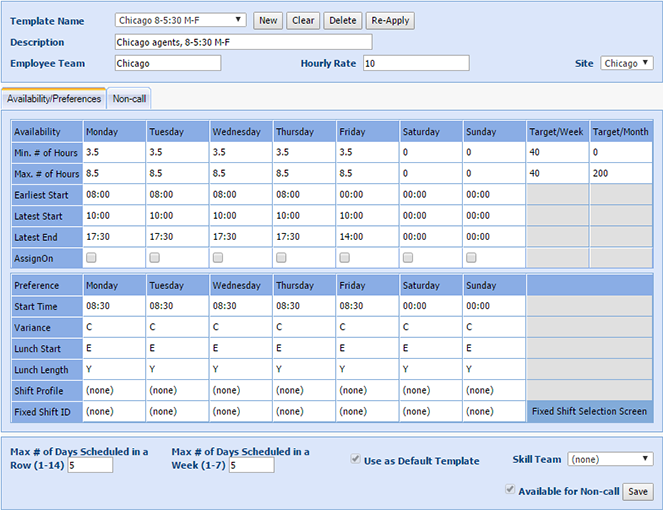
Task: Toggle Use as Default Template checkbox
Action: coord(356,460)
